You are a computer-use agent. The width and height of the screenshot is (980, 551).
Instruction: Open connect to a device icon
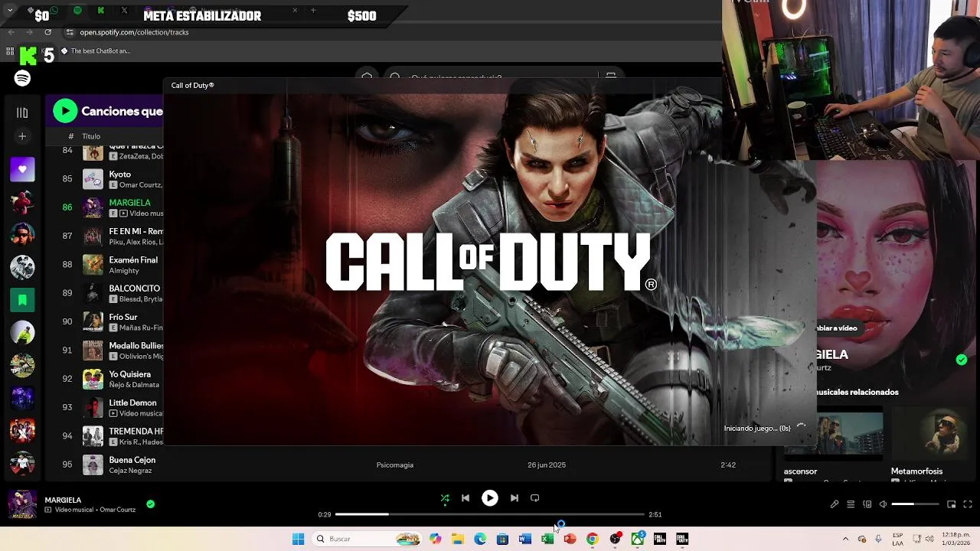(x=867, y=504)
